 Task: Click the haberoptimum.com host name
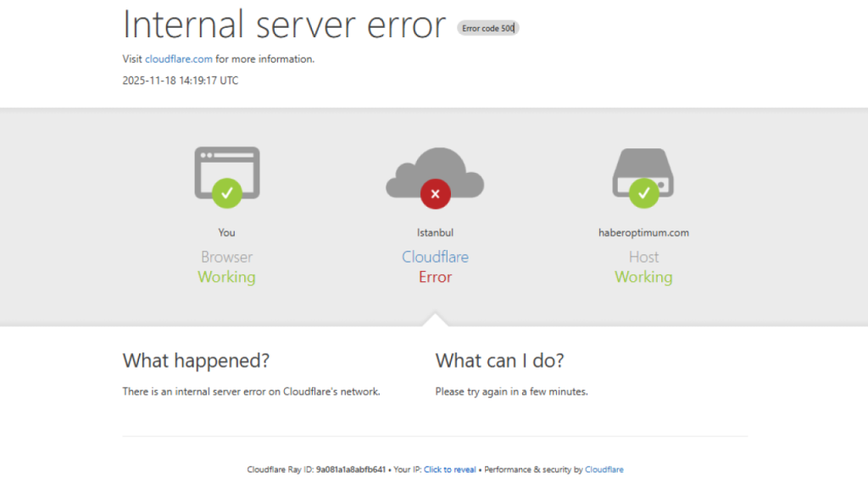click(643, 233)
